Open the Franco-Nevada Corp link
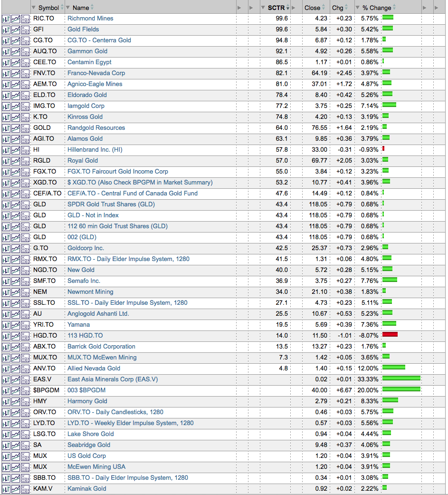 coord(96,73)
